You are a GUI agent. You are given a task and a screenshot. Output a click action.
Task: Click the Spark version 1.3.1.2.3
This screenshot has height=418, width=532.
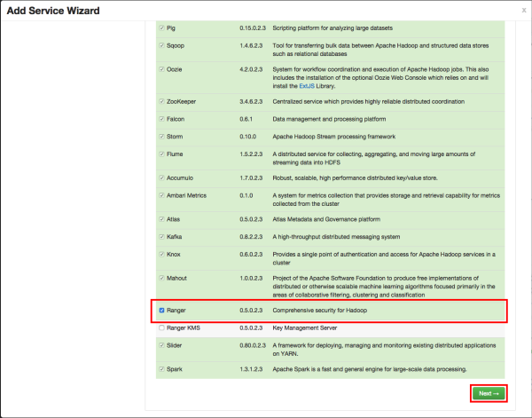[x=251, y=369]
